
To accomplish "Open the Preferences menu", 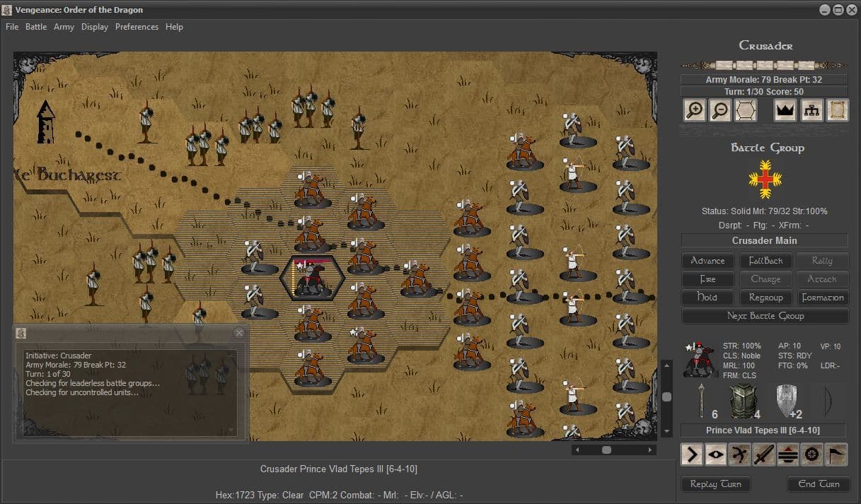I will (137, 27).
